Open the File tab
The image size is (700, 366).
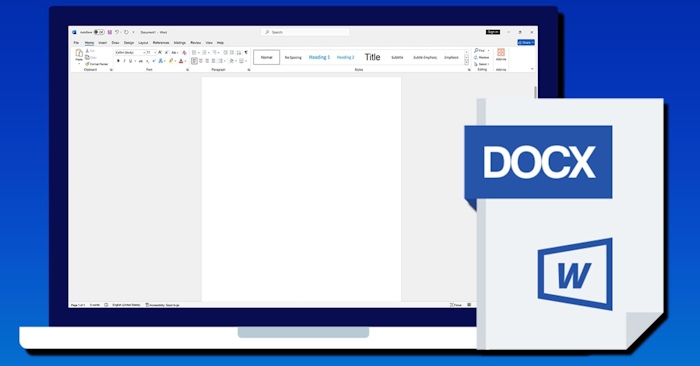76,43
